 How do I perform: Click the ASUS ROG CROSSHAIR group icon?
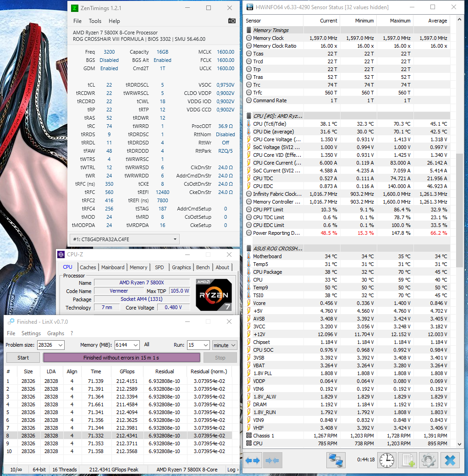coord(248,249)
